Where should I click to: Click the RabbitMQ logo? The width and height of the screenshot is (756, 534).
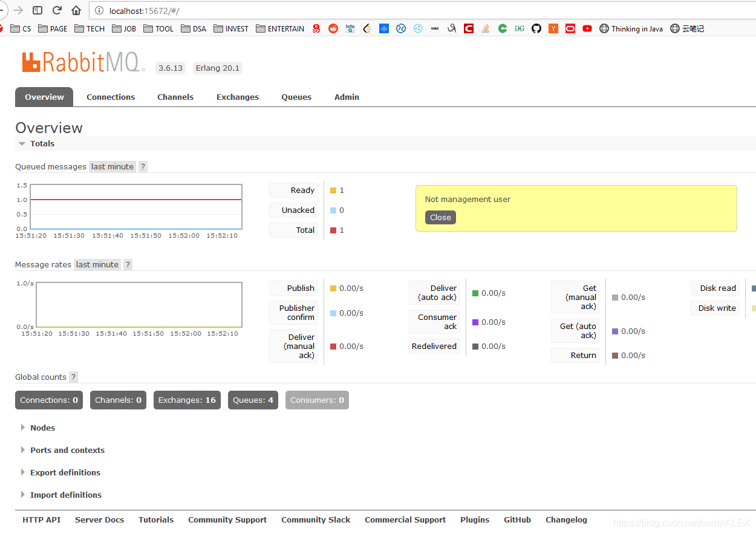coord(83,62)
